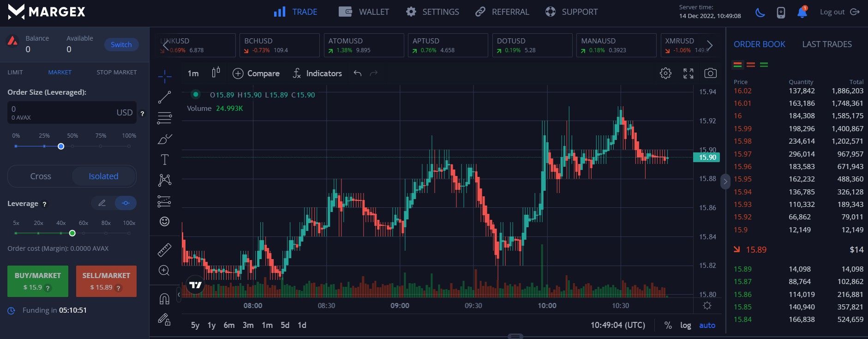Collapse the order book panel arrow
Screen dimensions: 868x339
pos(725,182)
